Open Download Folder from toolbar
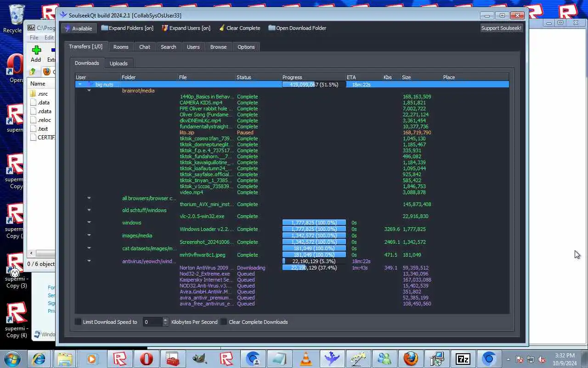Screen dimensions: 588x368 pos(297,28)
